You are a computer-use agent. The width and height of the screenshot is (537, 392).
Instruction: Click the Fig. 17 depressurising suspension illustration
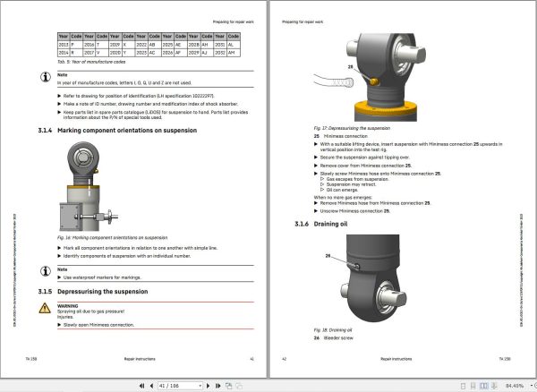click(370, 77)
